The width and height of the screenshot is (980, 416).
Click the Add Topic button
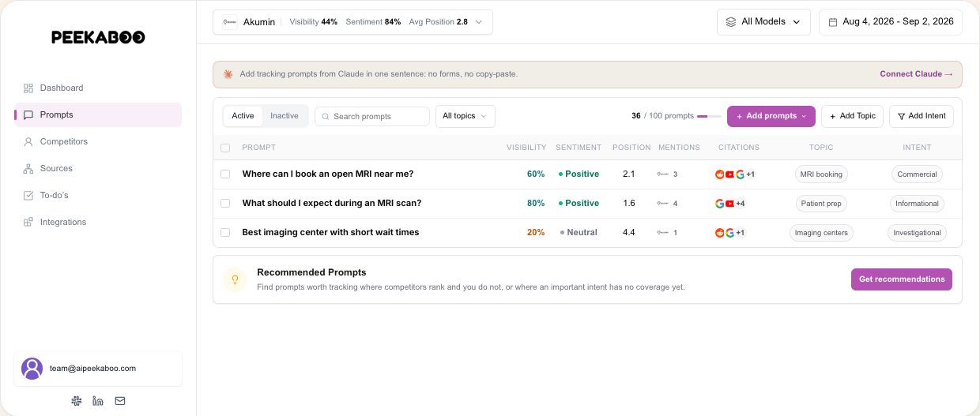(x=852, y=116)
